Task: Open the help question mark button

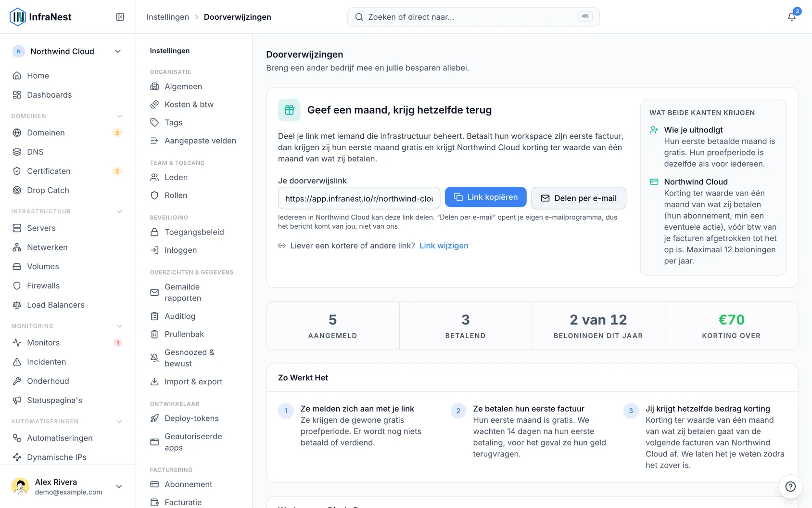Action: coord(790,486)
